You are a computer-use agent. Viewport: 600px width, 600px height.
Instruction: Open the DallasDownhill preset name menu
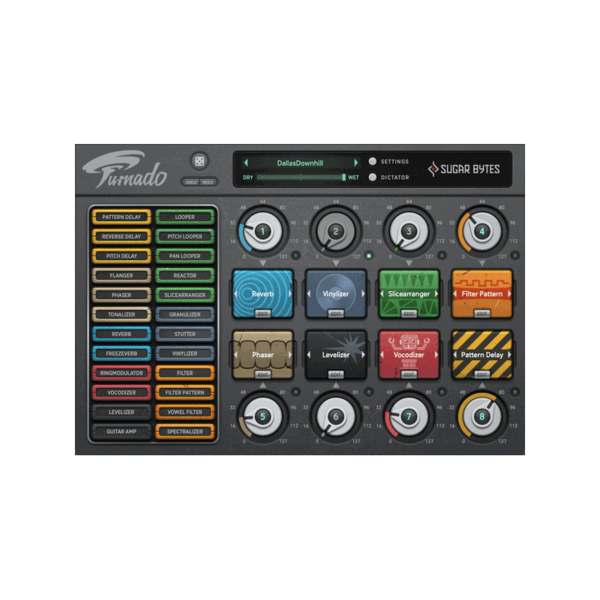point(300,163)
